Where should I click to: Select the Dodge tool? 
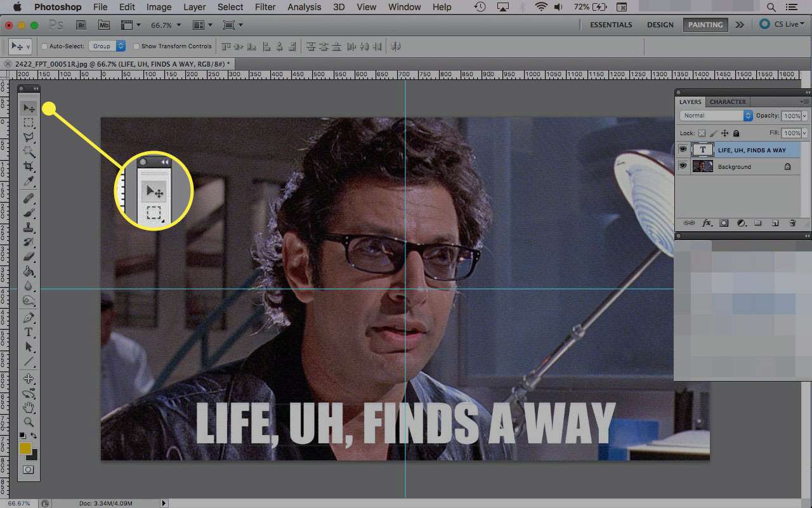tap(29, 301)
